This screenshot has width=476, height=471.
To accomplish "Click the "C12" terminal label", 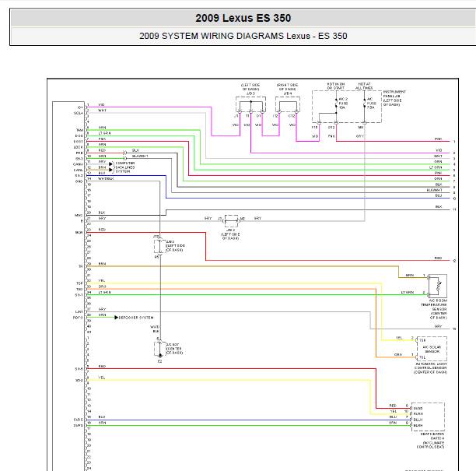I will (x=292, y=116).
